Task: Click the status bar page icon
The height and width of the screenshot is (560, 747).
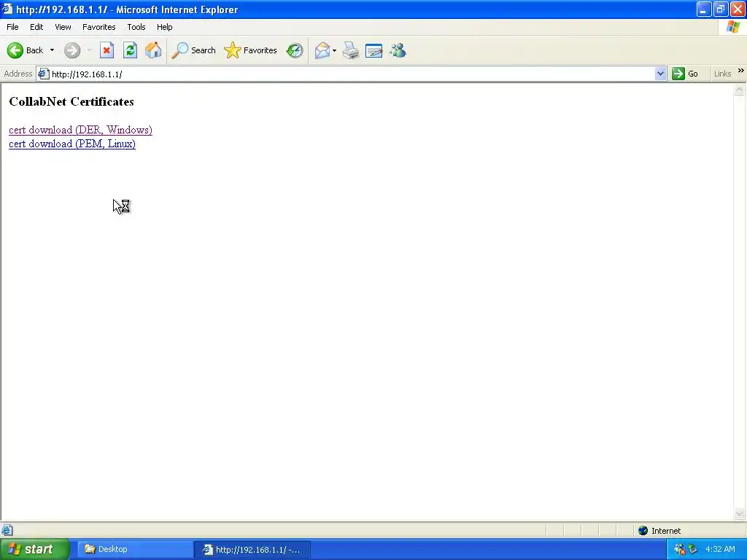Action: click(x=7, y=530)
